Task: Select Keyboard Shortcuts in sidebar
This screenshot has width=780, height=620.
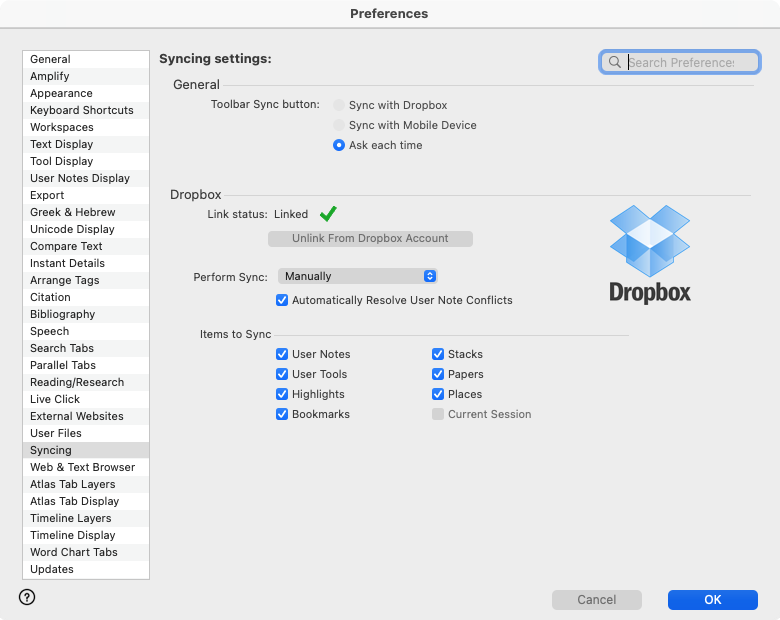Action: point(81,110)
